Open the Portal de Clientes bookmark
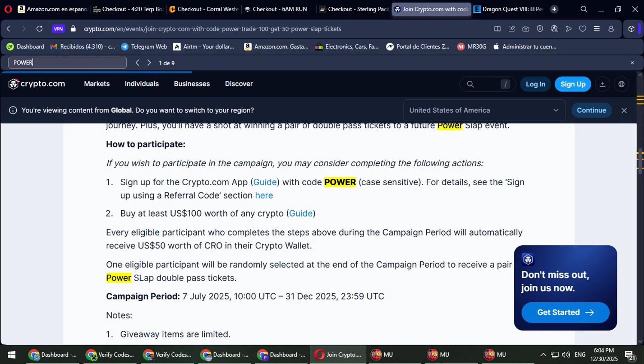Image resolution: width=644 pixels, height=364 pixels. pos(418,46)
